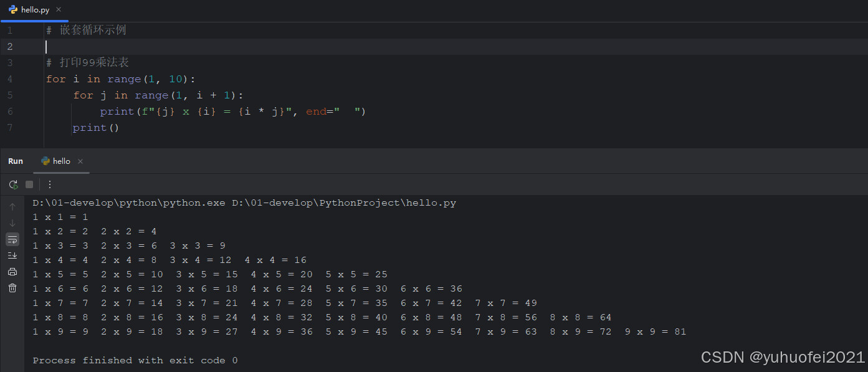The height and width of the screenshot is (372, 868).
Task: Click gutter line number 5
Action: [10, 95]
